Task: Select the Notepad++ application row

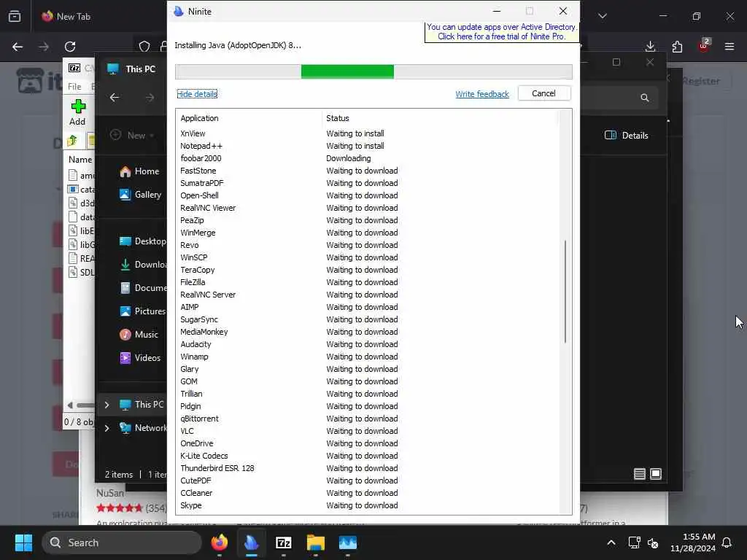Action: point(368,146)
